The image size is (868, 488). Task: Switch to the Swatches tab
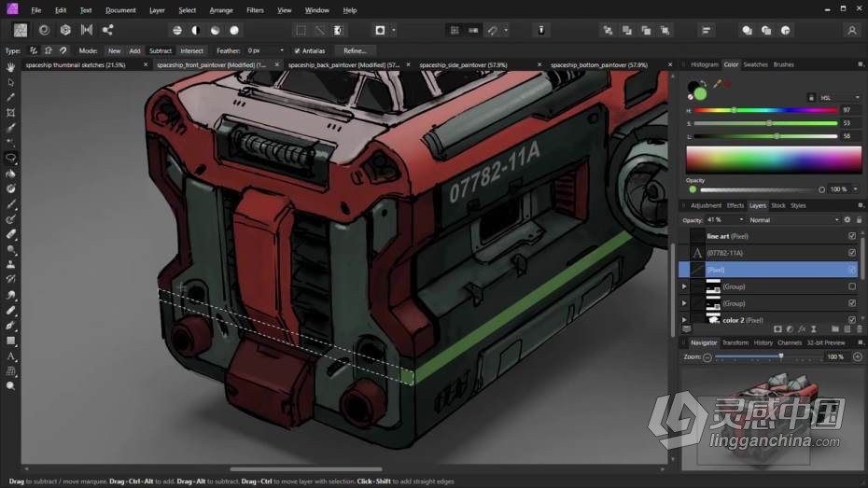pyautogui.click(x=756, y=64)
